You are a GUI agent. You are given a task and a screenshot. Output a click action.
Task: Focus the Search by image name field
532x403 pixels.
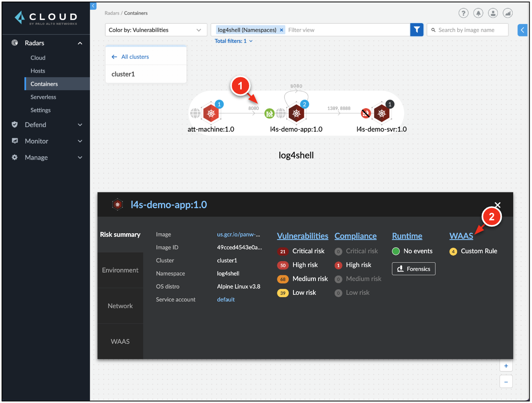tap(468, 30)
